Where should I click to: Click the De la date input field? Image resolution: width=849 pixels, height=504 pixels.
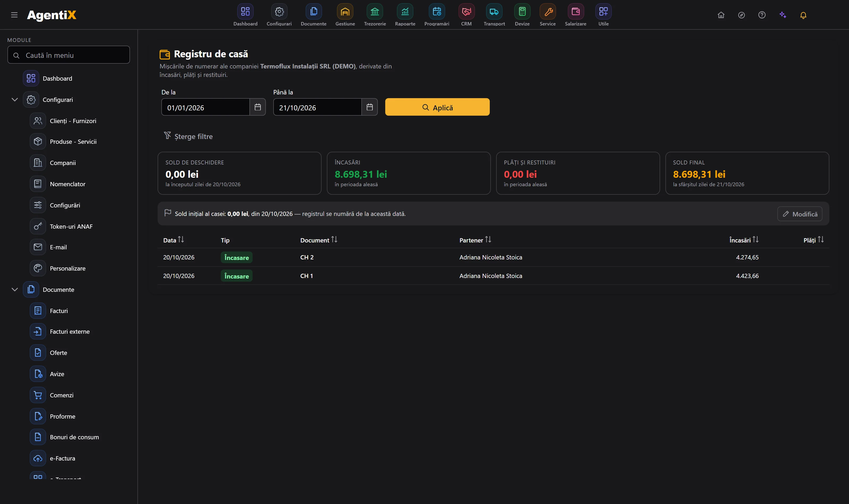tap(205, 107)
